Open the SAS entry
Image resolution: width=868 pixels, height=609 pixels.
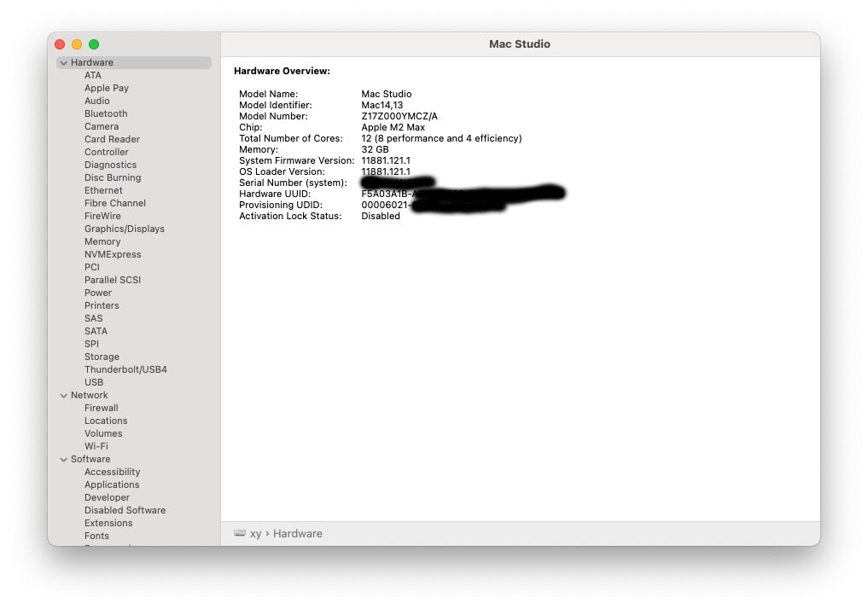94,318
